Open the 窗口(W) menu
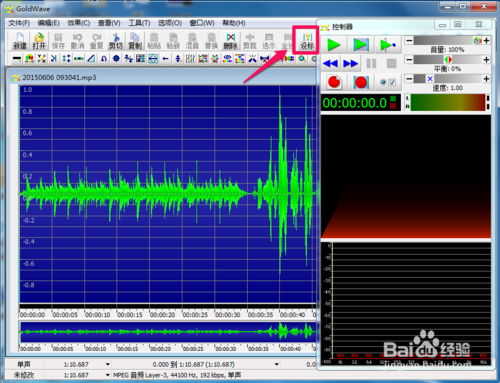500x383 pixels. [202, 23]
